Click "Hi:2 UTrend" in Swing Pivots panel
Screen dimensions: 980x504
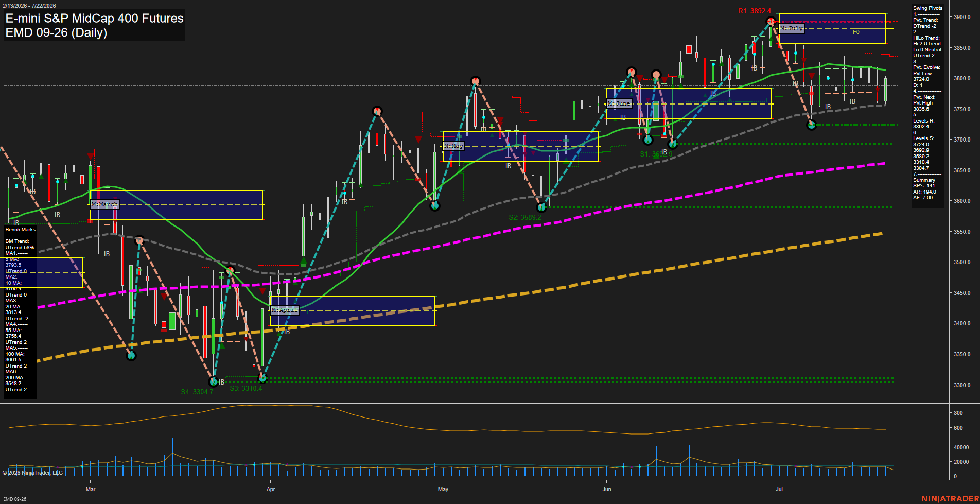pos(926,44)
